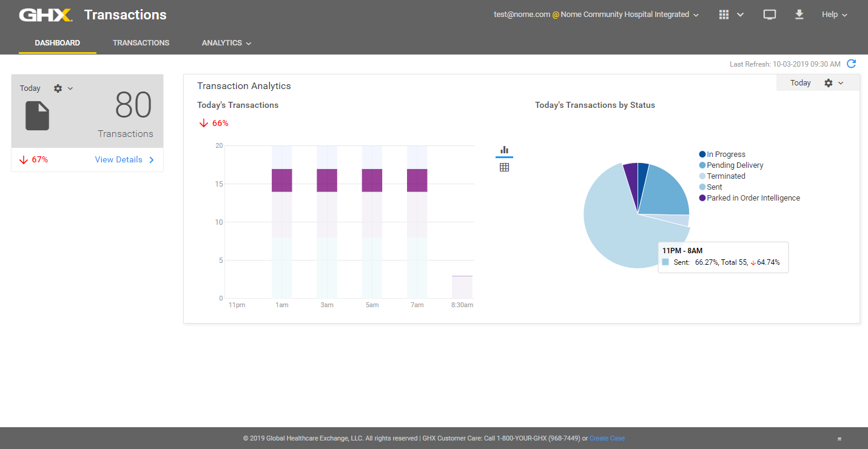
Task: Toggle Parked in Order Intelligence legend item
Action: tap(753, 198)
